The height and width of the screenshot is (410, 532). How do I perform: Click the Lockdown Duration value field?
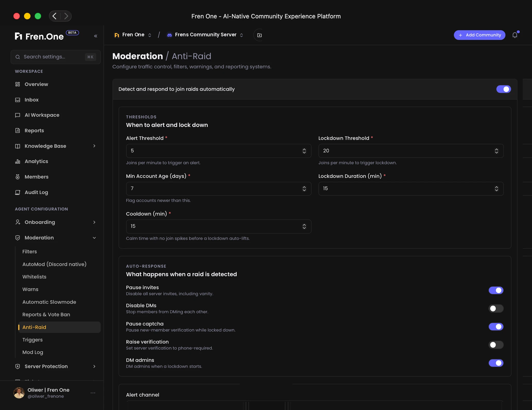(x=411, y=189)
